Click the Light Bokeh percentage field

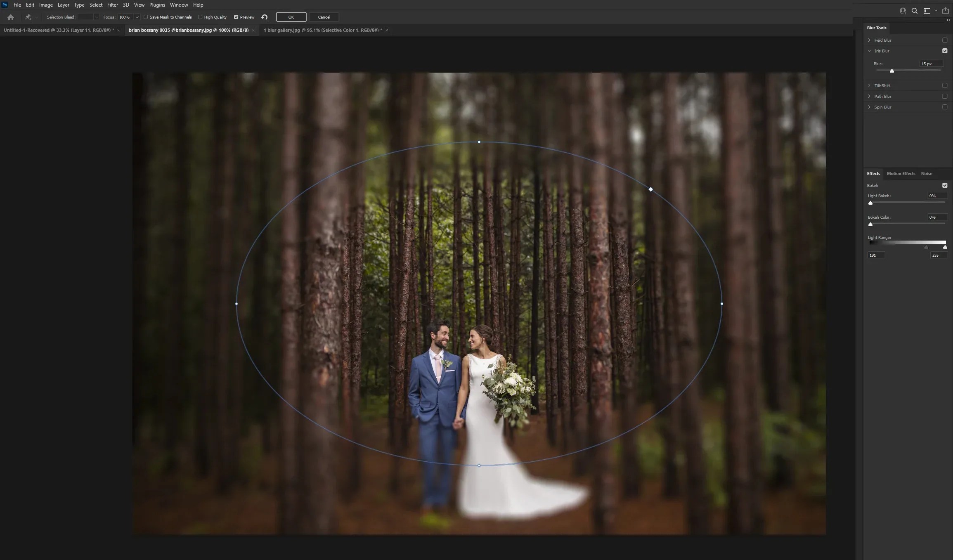[936, 196]
